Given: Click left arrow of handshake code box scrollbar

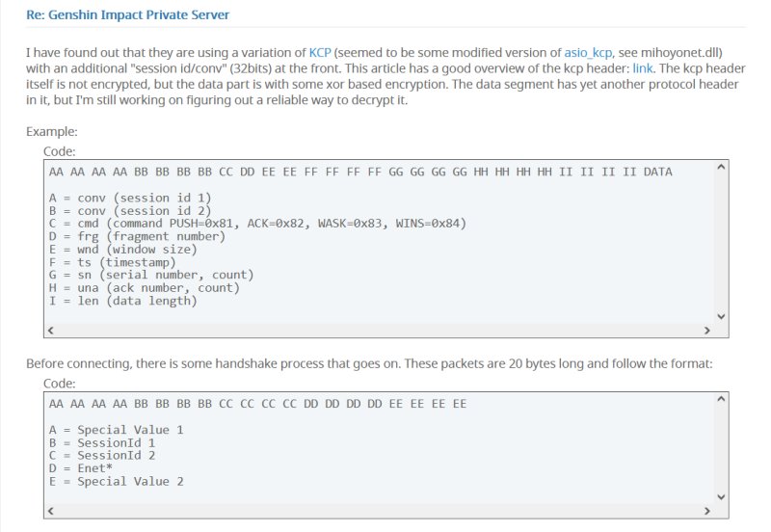Looking at the screenshot, I should click(51, 511).
